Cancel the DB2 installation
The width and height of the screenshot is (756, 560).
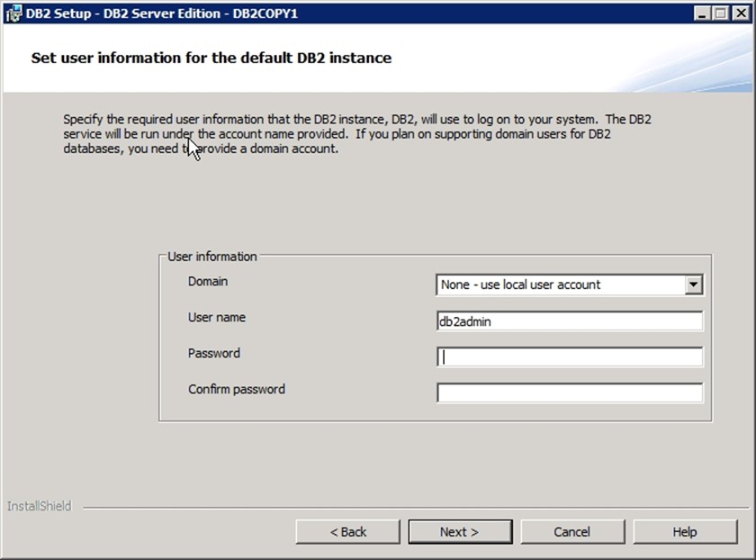pyautogui.click(x=571, y=532)
